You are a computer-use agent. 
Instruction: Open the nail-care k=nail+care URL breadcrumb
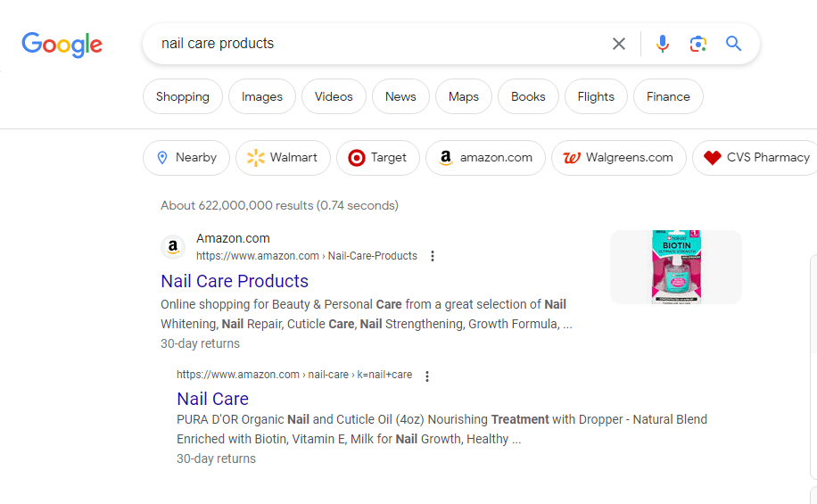[294, 375]
